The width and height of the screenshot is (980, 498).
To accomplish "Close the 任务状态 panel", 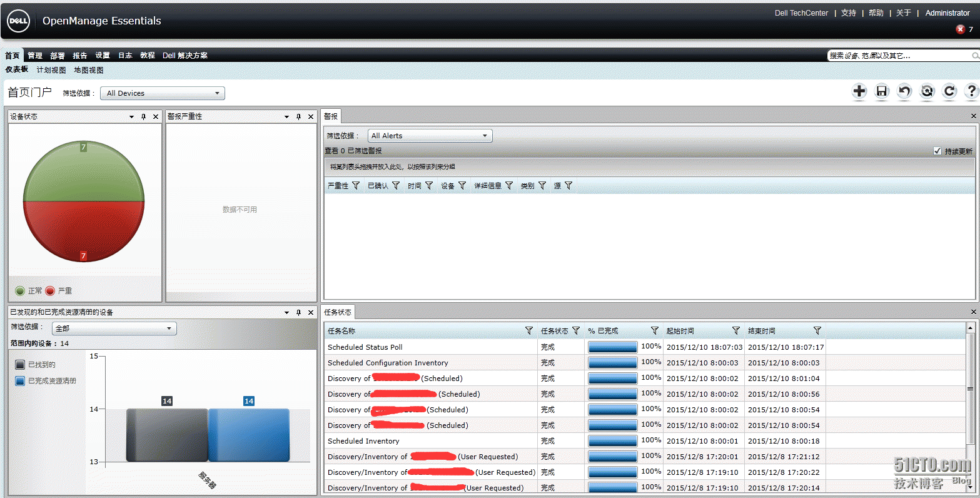I will [x=973, y=312].
